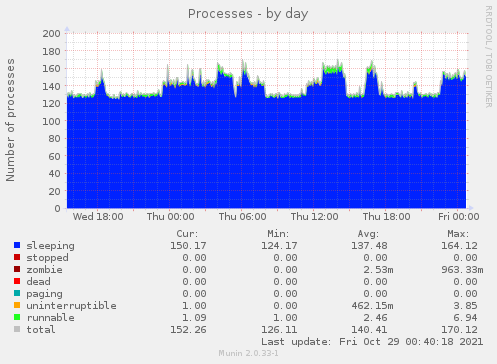Click the stopped legend color swatch
The height and width of the screenshot is (364, 497).
[x=17, y=257]
